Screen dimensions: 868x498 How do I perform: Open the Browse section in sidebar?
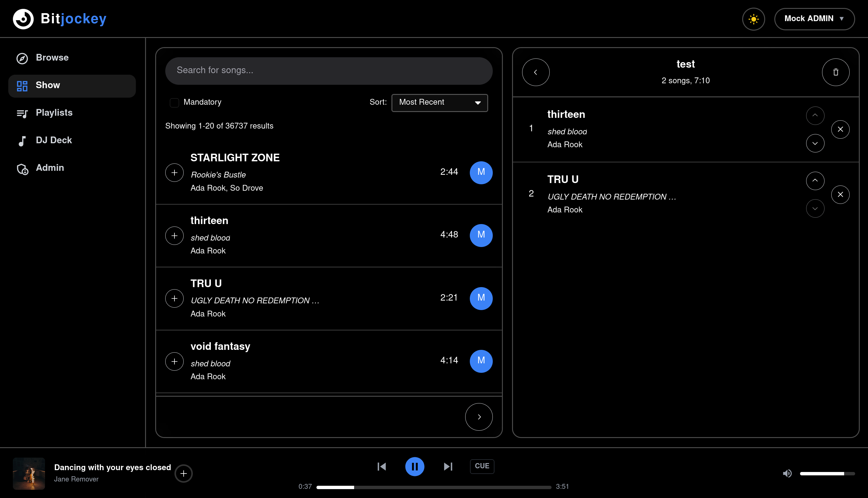click(x=52, y=58)
